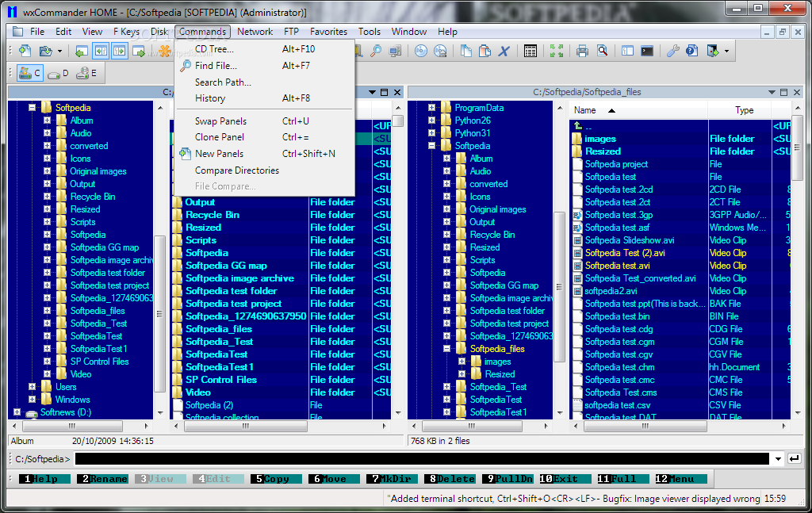
Task: Select drive D button
Action: coord(58,74)
